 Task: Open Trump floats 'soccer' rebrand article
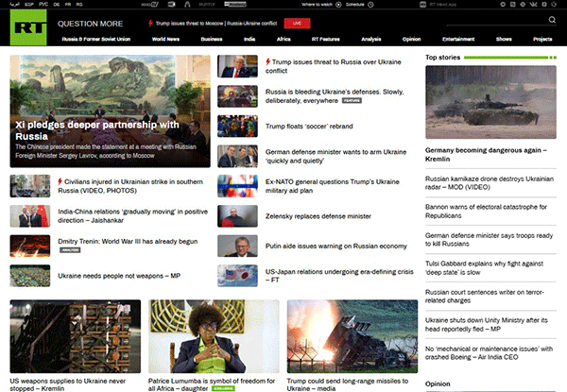click(309, 126)
